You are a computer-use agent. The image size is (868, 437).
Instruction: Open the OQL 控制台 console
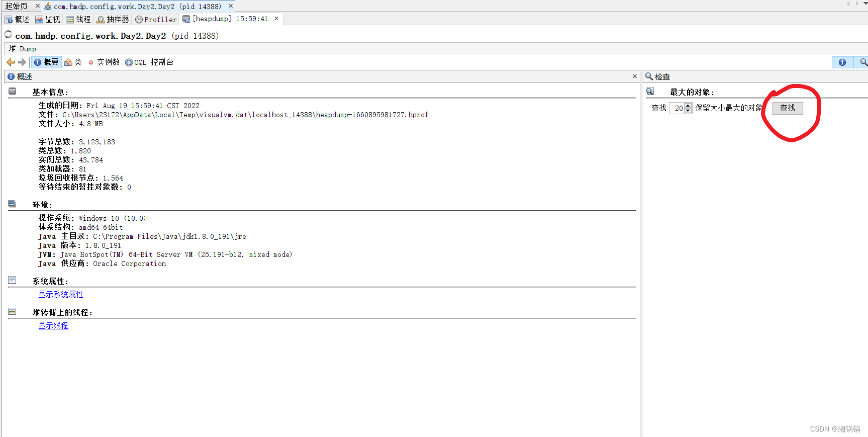[x=149, y=62]
